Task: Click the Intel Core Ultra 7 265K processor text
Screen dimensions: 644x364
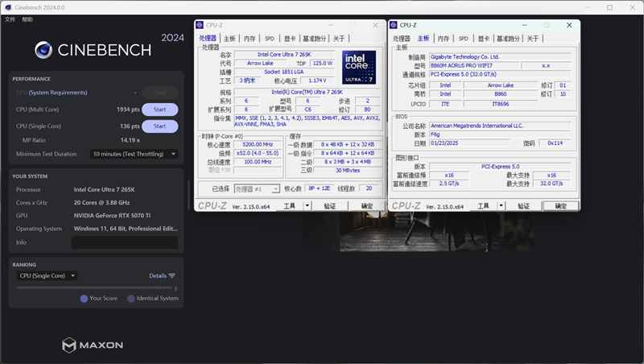Action: (x=105, y=189)
